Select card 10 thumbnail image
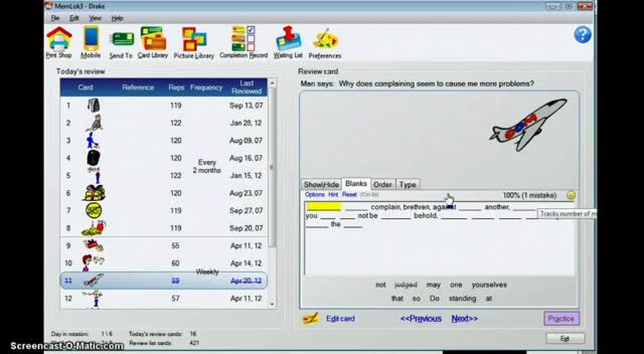Viewport: 644px width, 354px height. tap(93, 263)
